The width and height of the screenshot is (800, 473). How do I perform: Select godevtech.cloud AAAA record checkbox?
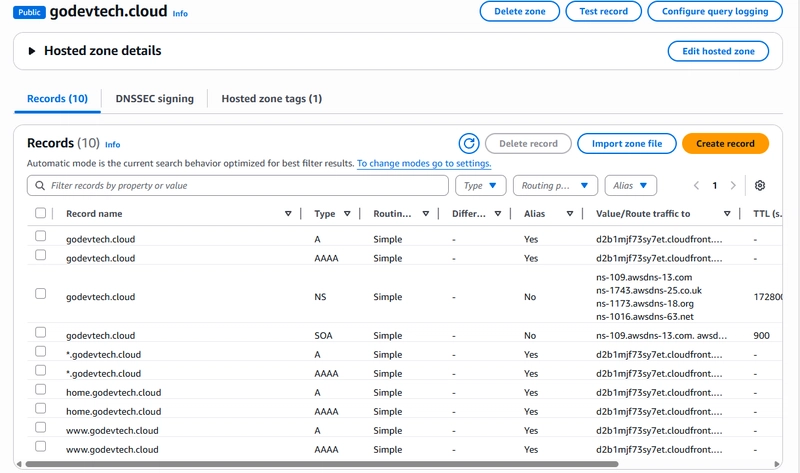pos(40,255)
